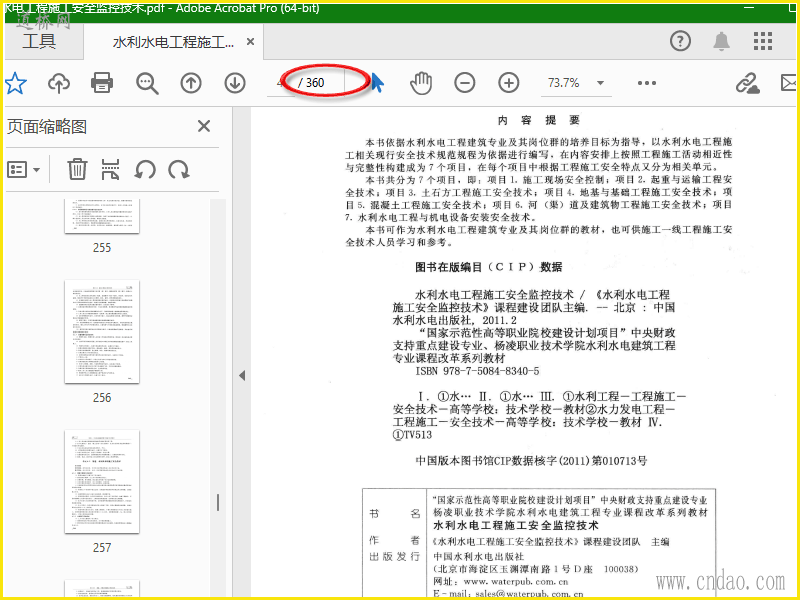The height and width of the screenshot is (600, 800).
Task: Go to previous page arrow
Action: pyautogui.click(x=191, y=83)
